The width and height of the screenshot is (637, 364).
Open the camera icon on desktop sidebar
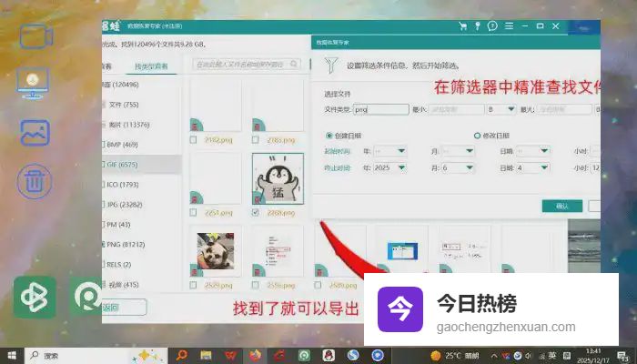coord(35,36)
